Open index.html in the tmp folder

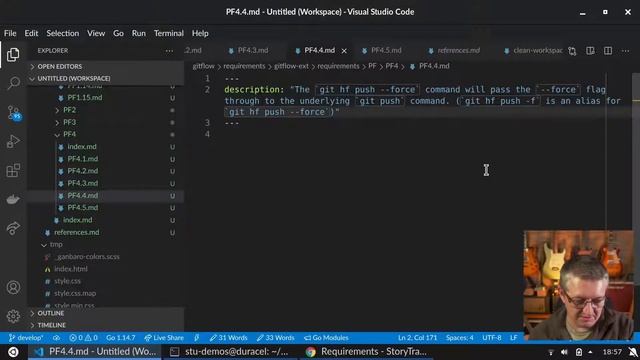pyautogui.click(x=105, y=269)
